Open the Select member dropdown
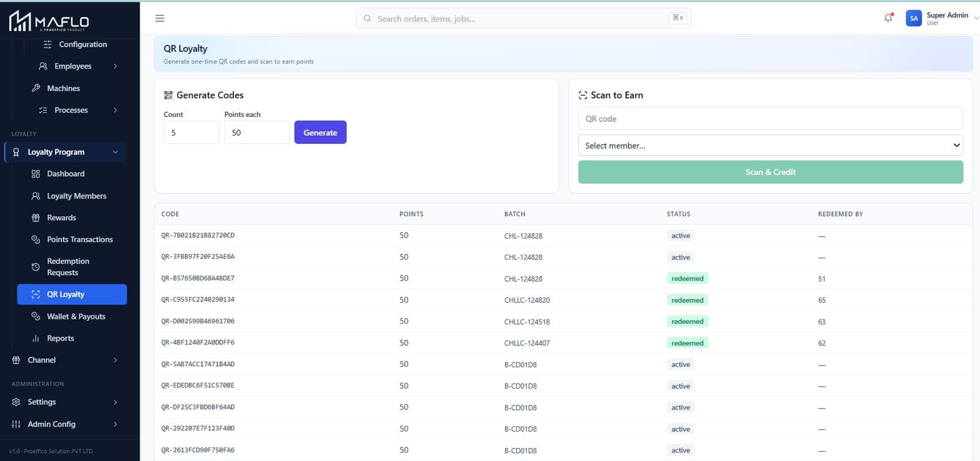This screenshot has height=461, width=980. click(x=771, y=145)
